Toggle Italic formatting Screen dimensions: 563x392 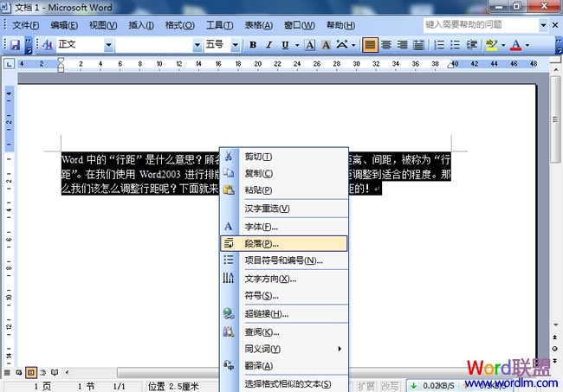tap(269, 44)
